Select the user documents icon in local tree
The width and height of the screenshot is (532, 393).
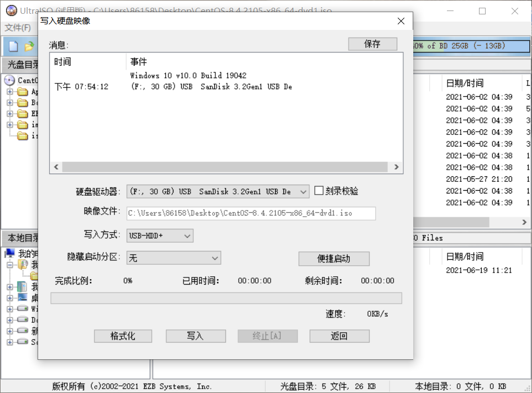(x=23, y=264)
